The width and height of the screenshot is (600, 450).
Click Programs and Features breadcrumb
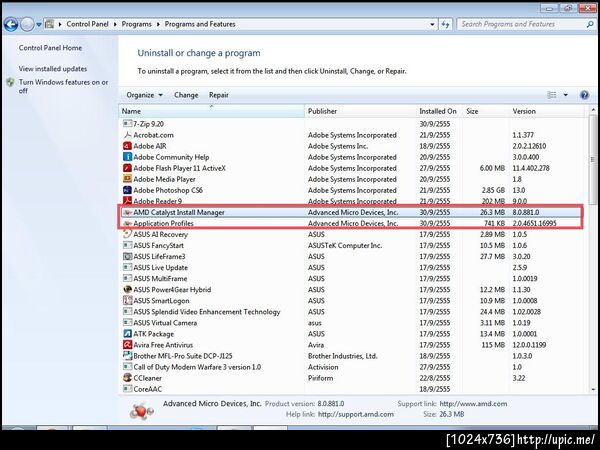200,24
